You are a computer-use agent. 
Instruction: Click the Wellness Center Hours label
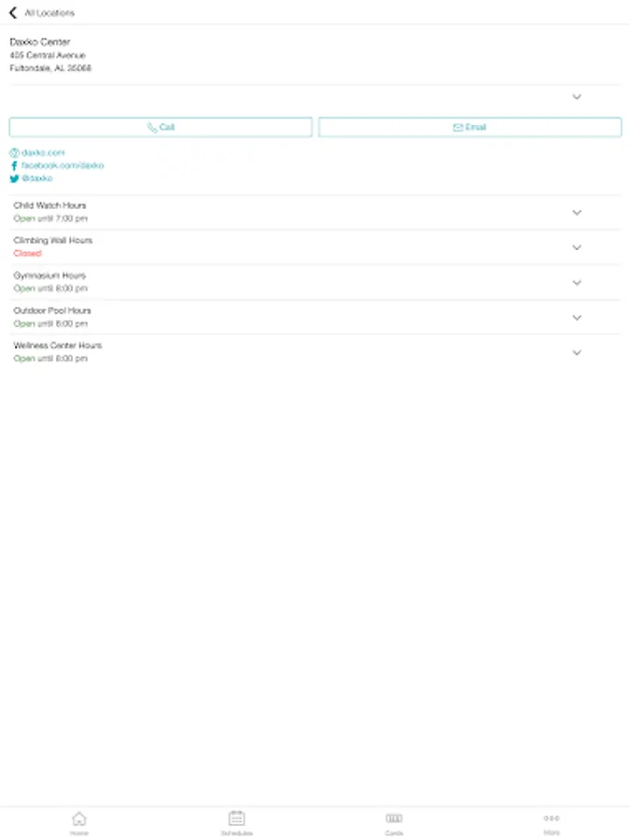[57, 345]
